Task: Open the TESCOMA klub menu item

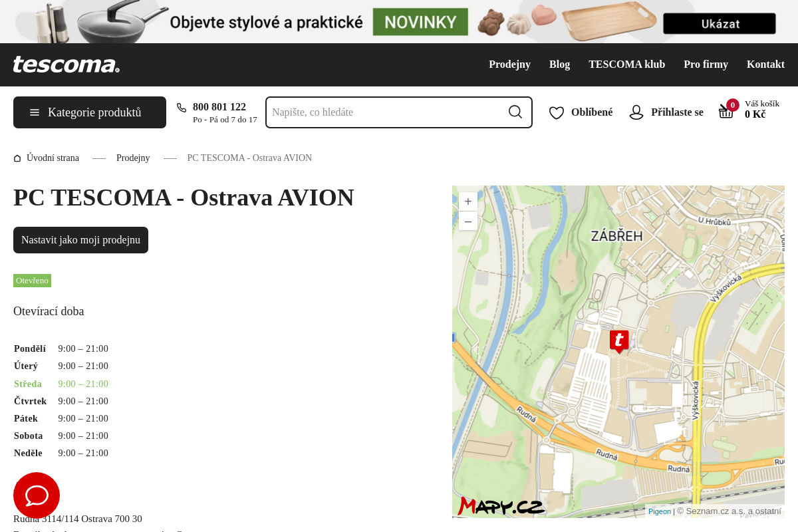Action: [x=626, y=65]
